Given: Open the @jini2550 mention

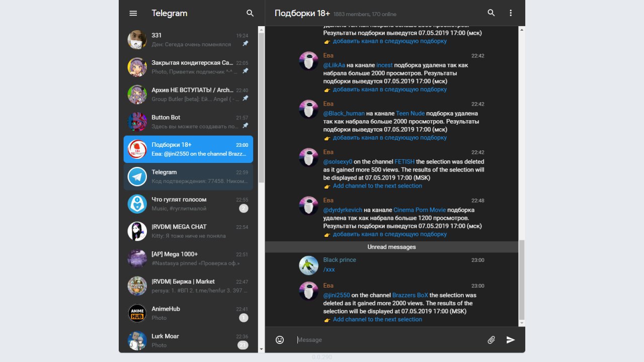Looking at the screenshot, I should (337, 295).
